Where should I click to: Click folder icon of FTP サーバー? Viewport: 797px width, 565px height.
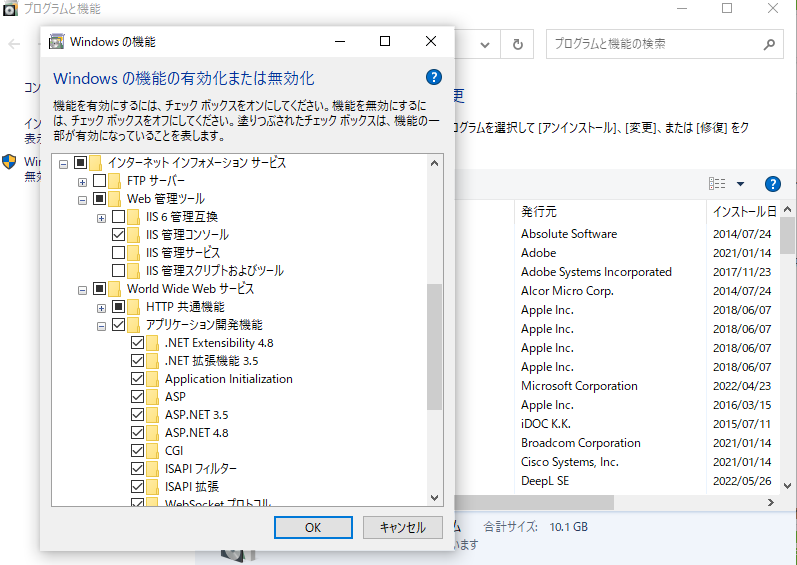coord(115,181)
